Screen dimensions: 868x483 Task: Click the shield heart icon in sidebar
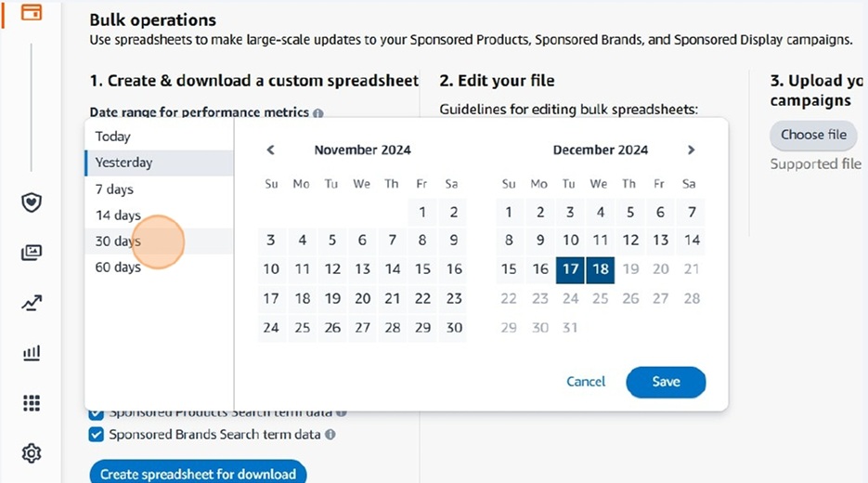[x=32, y=202]
